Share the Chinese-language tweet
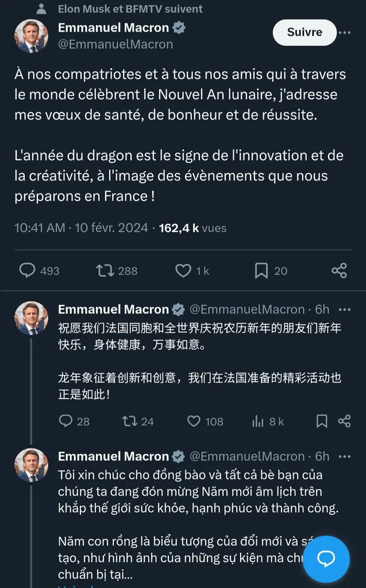Image resolution: width=366 pixels, height=588 pixels. [344, 421]
